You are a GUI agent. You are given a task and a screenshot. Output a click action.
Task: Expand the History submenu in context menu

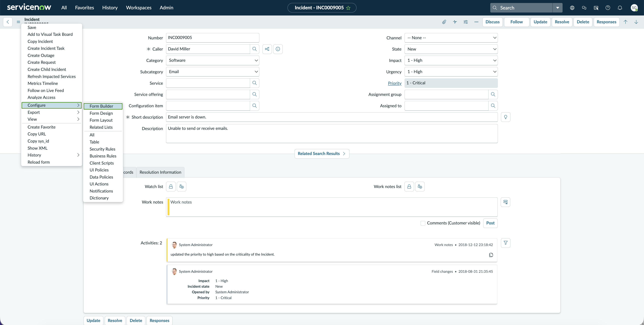click(52, 155)
